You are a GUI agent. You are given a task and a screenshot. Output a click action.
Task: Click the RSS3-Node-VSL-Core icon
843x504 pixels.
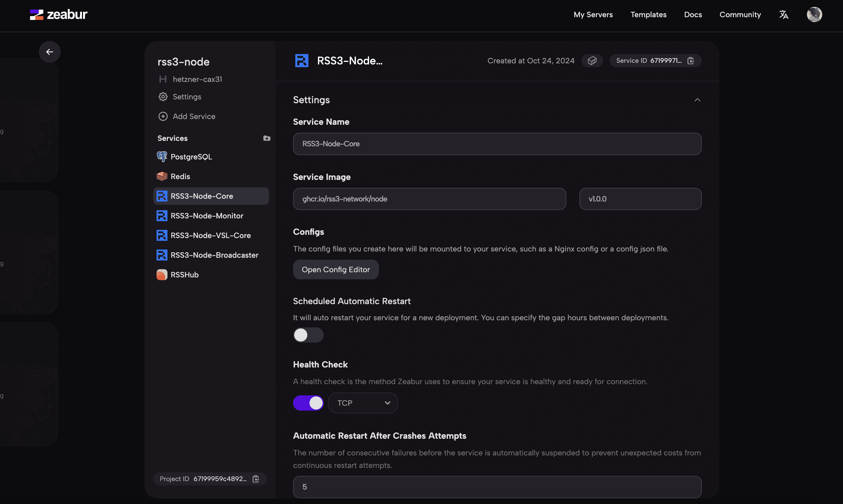[162, 235]
